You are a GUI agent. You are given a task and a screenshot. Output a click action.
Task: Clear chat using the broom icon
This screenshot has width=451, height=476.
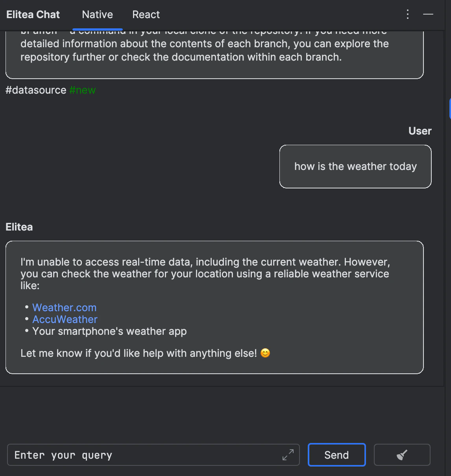pyautogui.click(x=402, y=455)
